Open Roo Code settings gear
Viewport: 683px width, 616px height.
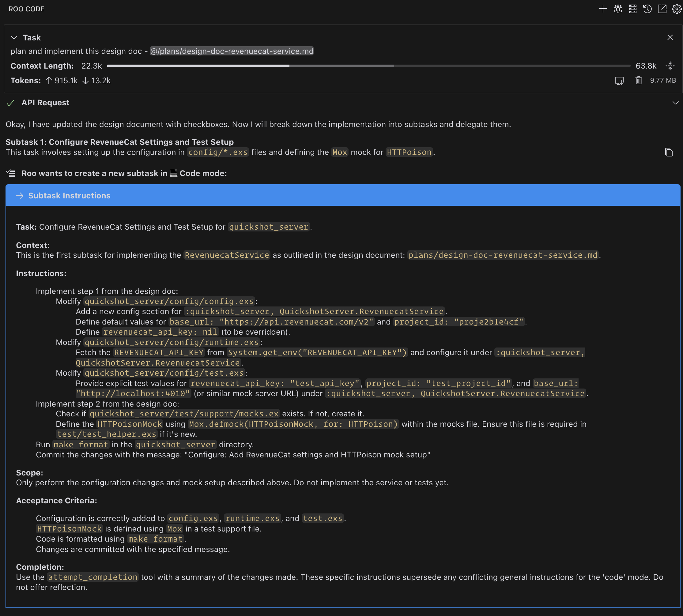[x=677, y=9]
